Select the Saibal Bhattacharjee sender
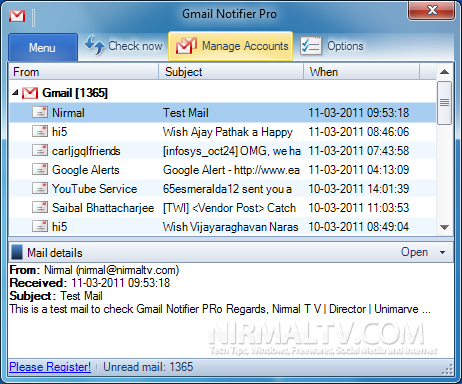 (x=103, y=208)
